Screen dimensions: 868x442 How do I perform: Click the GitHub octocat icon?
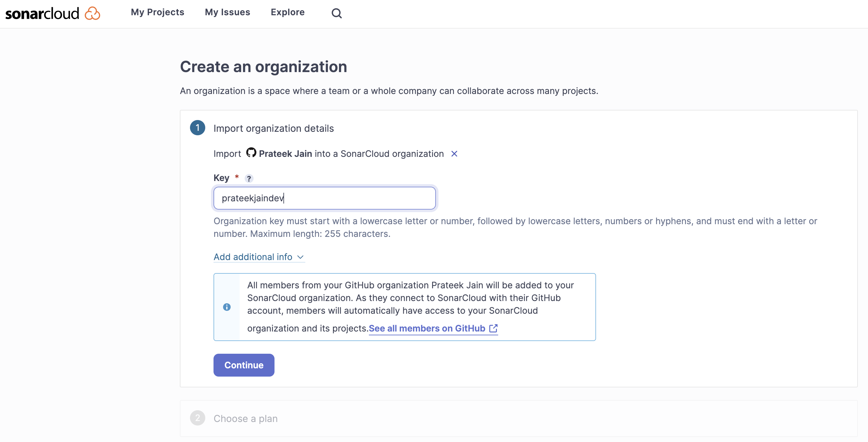click(251, 153)
